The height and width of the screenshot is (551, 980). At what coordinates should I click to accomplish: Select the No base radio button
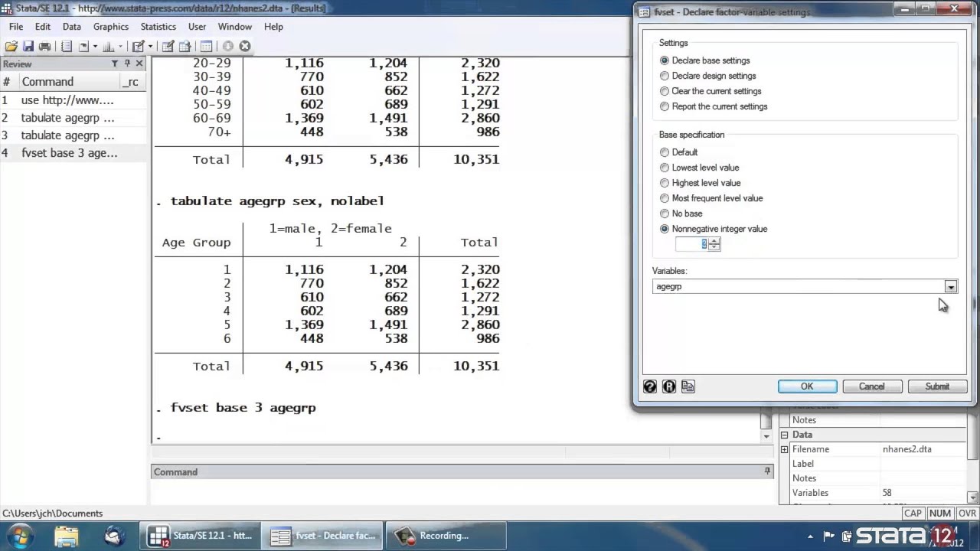[665, 214]
